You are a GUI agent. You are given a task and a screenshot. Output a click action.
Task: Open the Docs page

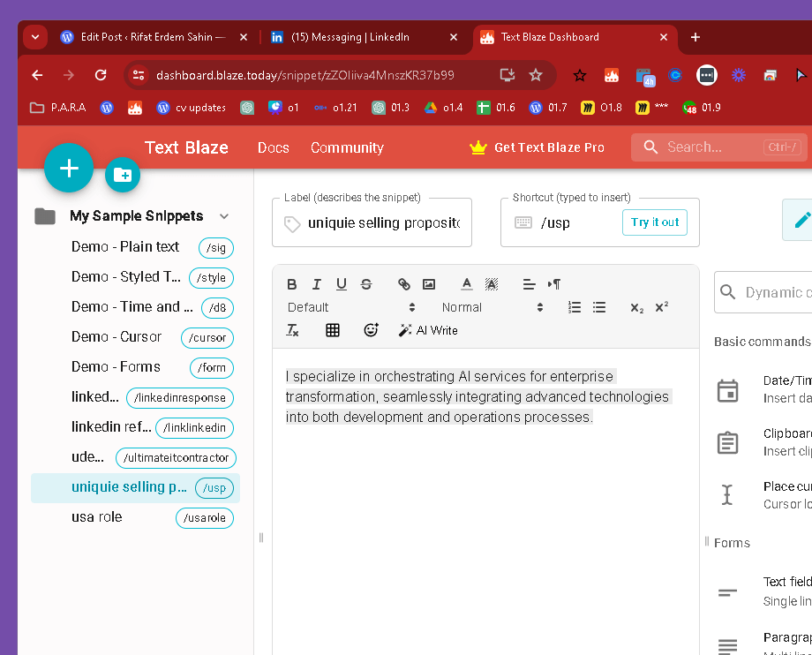(274, 147)
